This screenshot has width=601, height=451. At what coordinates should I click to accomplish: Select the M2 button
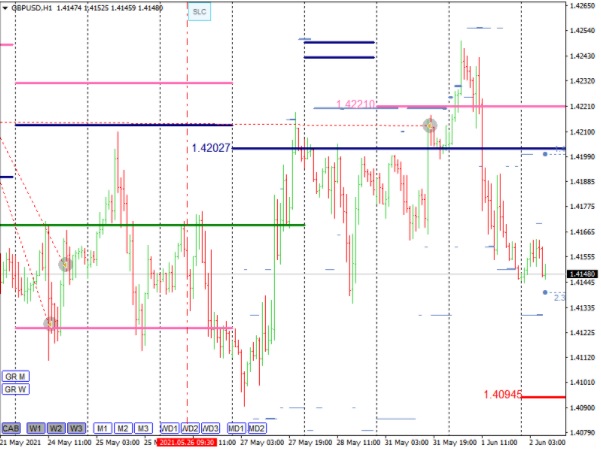pyautogui.click(x=123, y=428)
